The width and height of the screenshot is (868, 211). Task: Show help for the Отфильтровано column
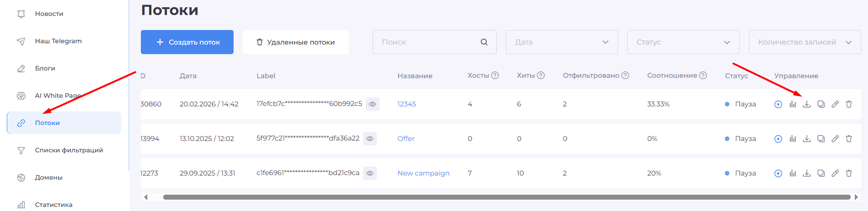[x=625, y=75]
